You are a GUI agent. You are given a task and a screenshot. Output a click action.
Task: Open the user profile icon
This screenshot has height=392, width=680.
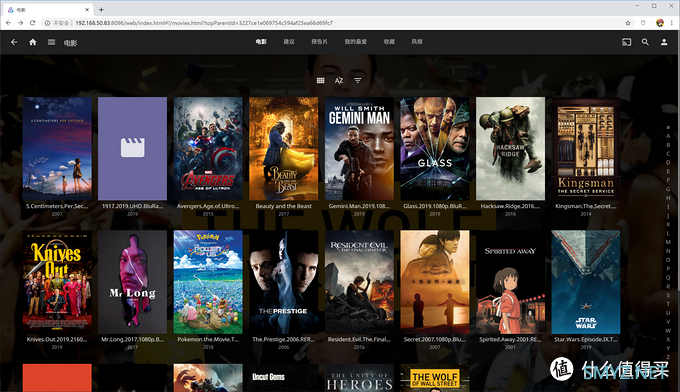coord(664,42)
